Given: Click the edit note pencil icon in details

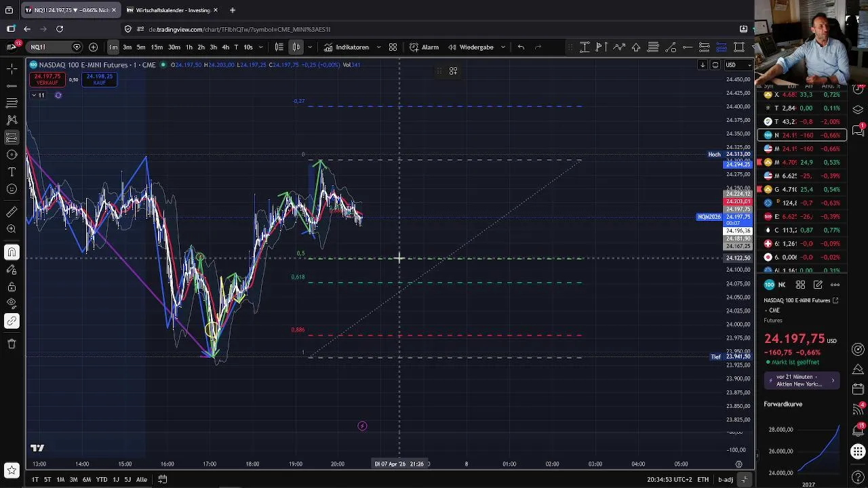Looking at the screenshot, I should 818,285.
